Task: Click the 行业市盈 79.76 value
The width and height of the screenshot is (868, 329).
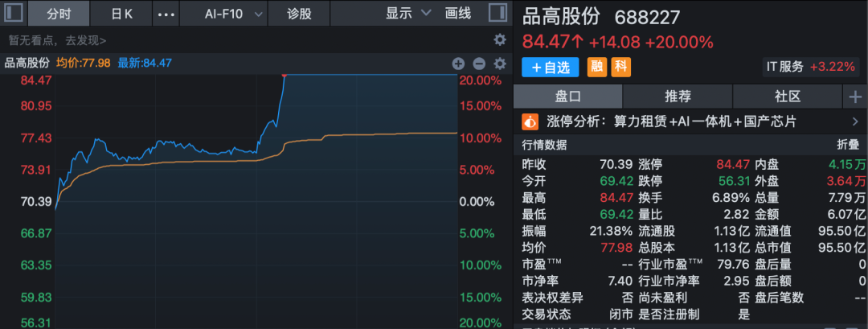Action: pyautogui.click(x=734, y=264)
